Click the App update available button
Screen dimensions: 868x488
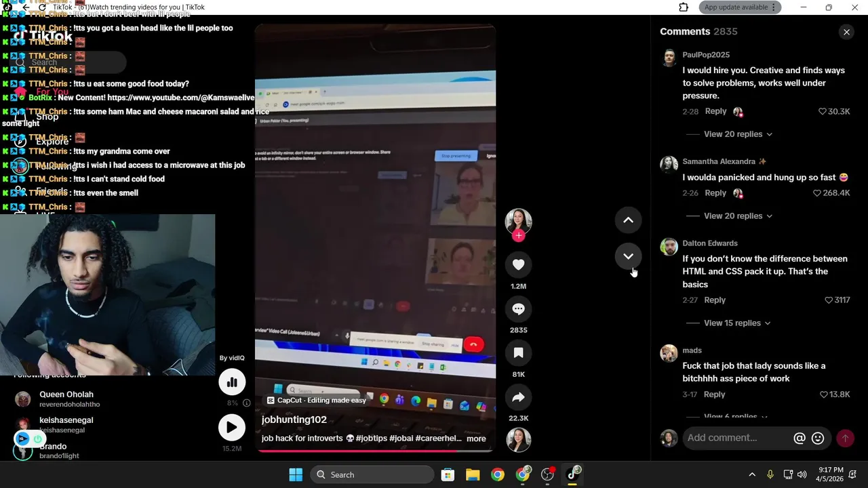[x=739, y=7]
